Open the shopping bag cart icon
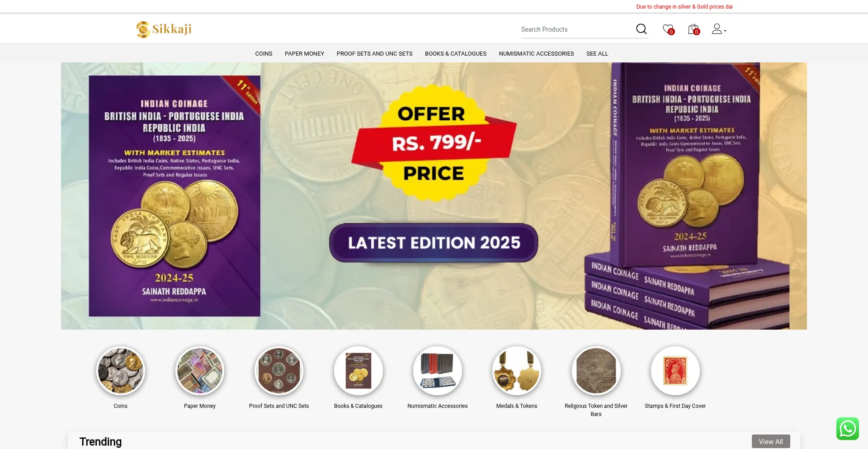Image resolution: width=868 pixels, height=449 pixels. [x=693, y=29]
